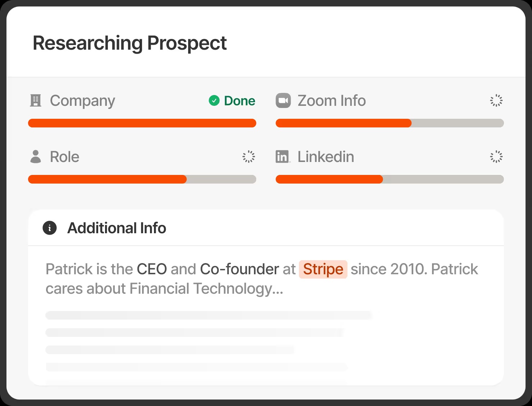Click the Role progress bar
532x406 pixels.
pyautogui.click(x=142, y=179)
